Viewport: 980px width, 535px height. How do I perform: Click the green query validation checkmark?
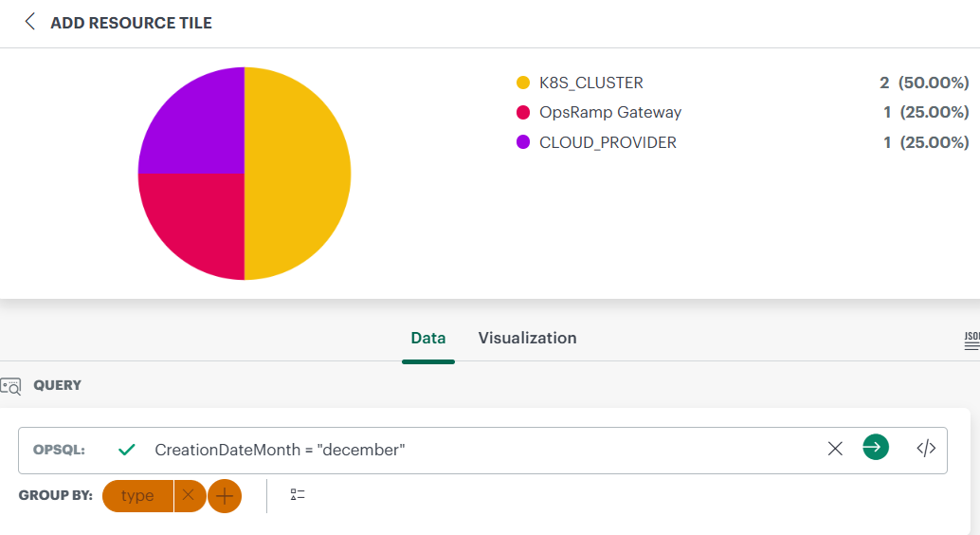coord(127,450)
